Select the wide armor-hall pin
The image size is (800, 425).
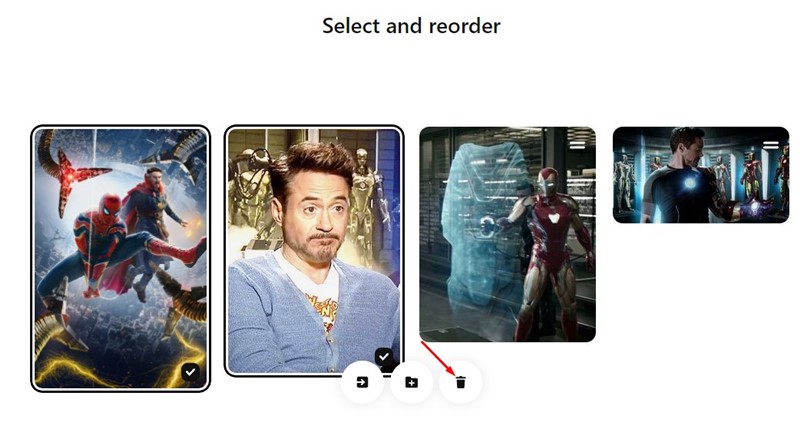[x=701, y=175]
